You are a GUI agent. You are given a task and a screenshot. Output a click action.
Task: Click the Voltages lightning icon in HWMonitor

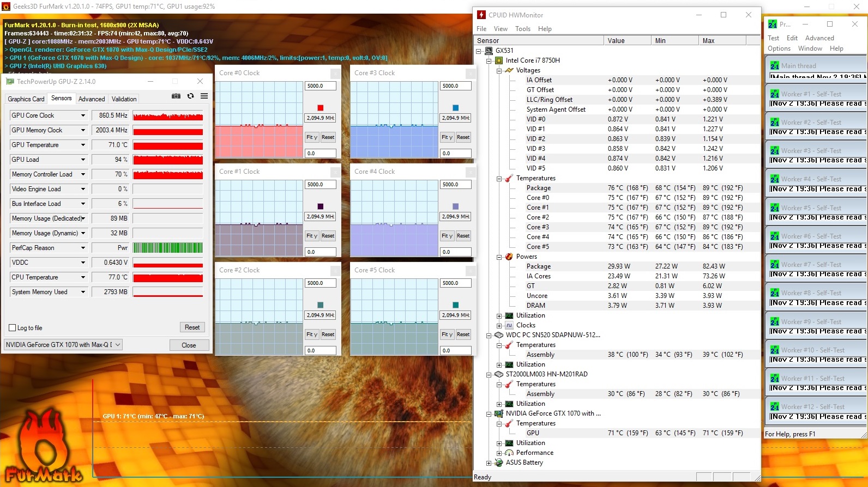click(509, 70)
